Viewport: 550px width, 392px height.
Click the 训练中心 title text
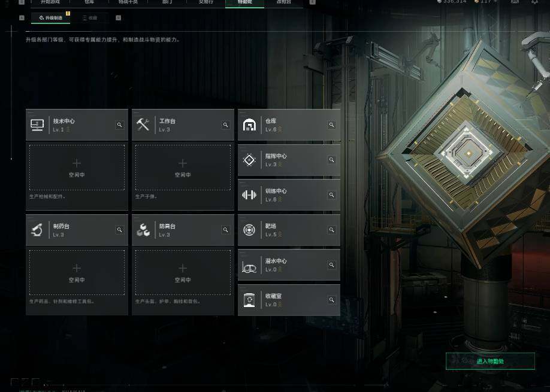pos(276,191)
